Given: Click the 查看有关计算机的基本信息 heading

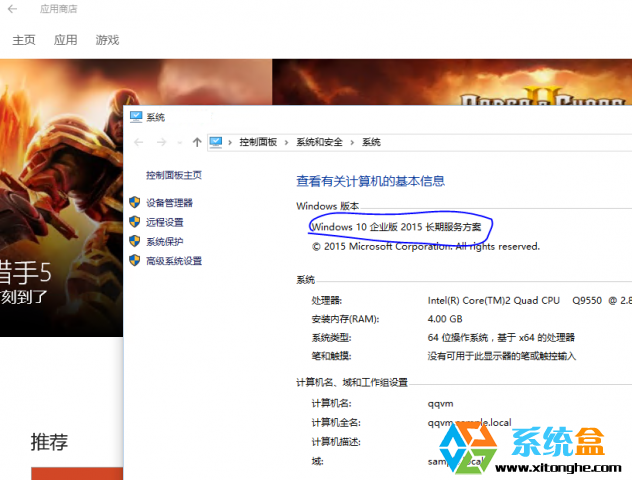Looking at the screenshot, I should (370, 181).
